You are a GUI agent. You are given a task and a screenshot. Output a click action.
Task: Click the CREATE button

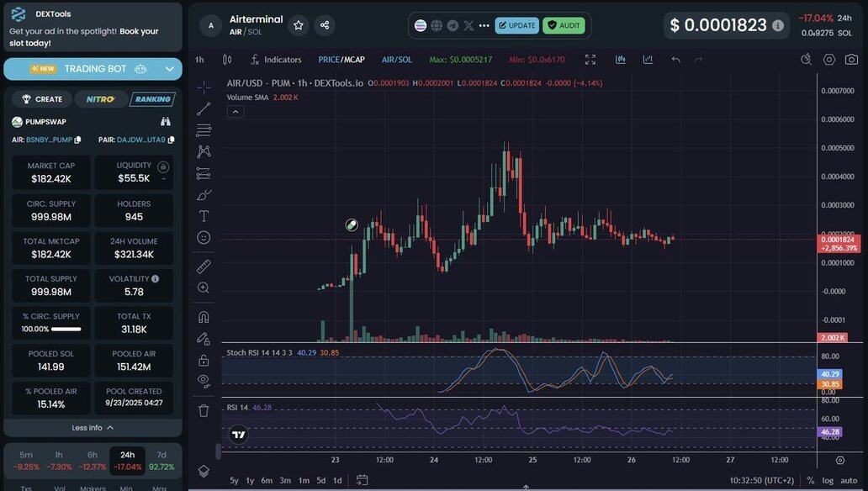coord(42,99)
